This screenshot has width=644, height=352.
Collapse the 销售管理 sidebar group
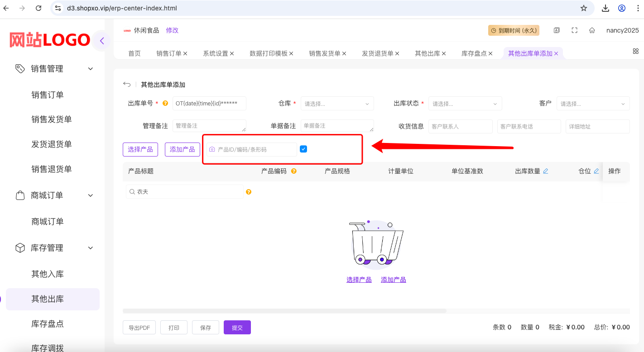pos(91,69)
